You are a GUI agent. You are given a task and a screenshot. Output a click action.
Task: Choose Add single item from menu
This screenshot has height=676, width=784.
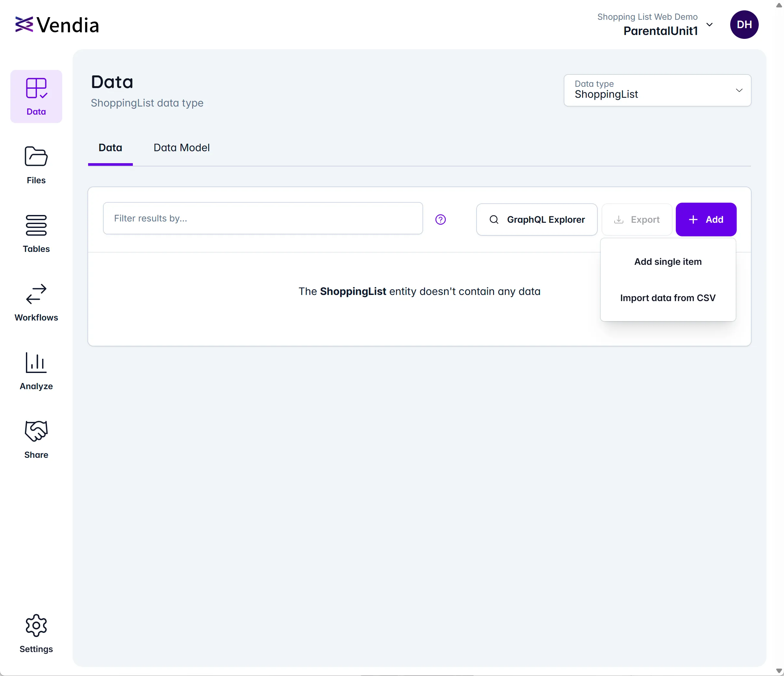click(x=668, y=262)
